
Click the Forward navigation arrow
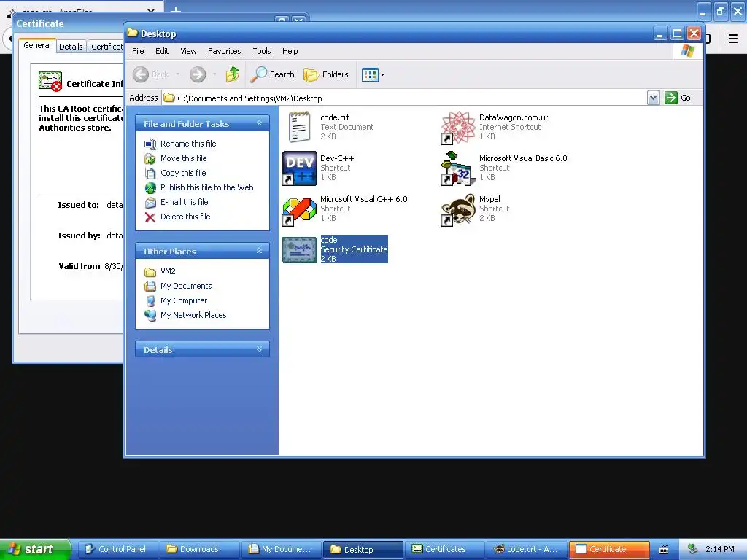[197, 74]
